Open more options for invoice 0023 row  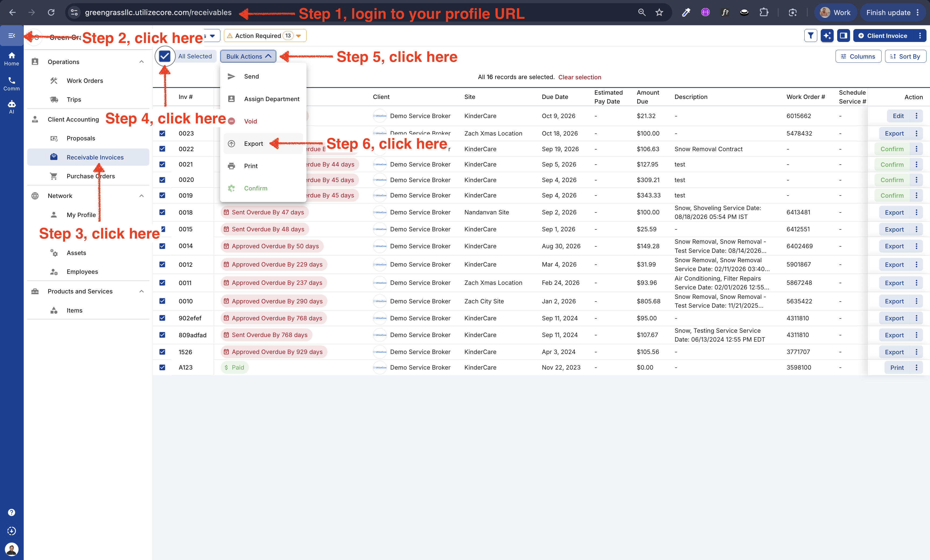tap(917, 133)
